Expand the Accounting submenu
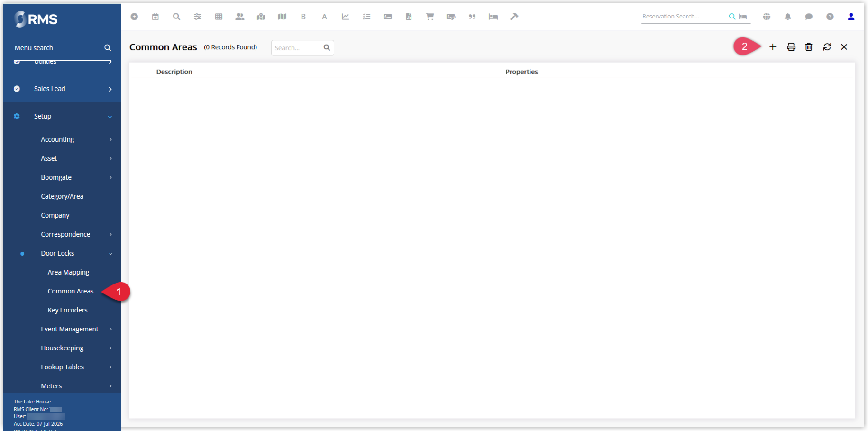This screenshot has width=868, height=431. (62, 139)
